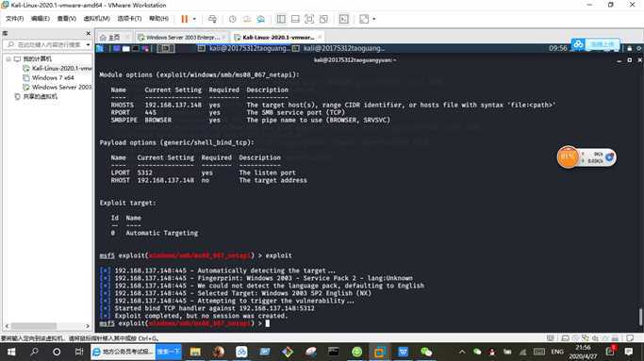
Task: Take a snapshot using the clock icon
Action: coord(233,19)
